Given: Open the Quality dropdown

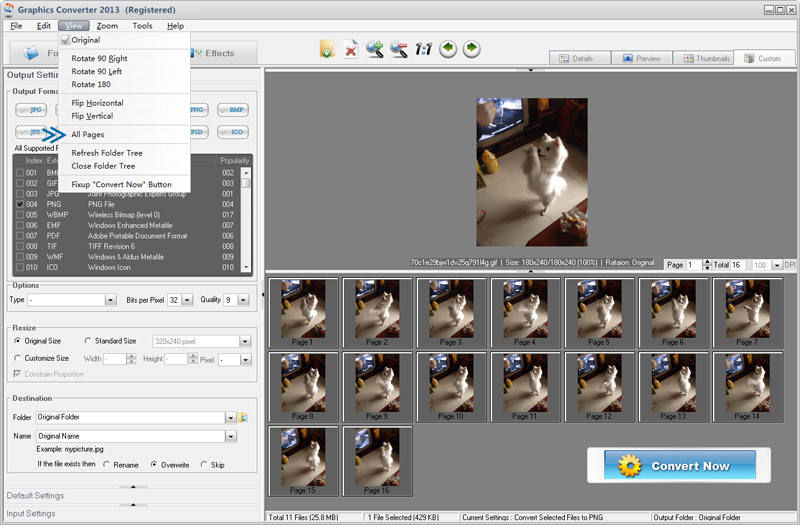Looking at the screenshot, I should [243, 300].
